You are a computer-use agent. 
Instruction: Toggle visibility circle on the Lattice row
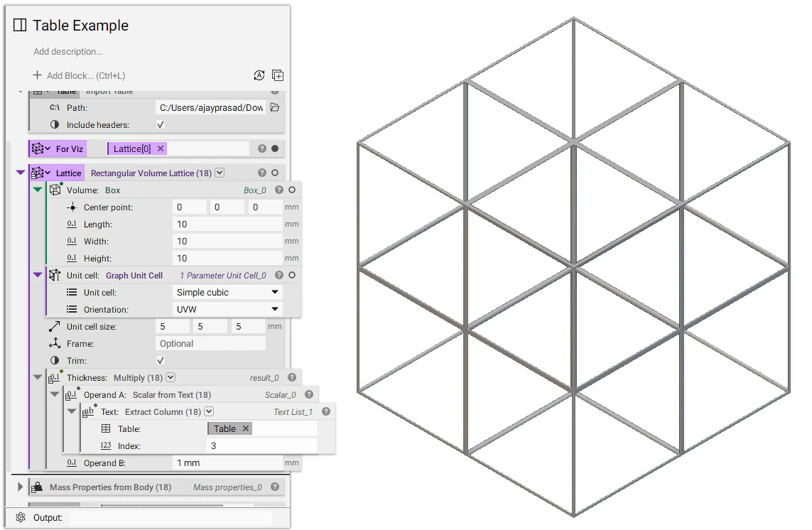[275, 173]
